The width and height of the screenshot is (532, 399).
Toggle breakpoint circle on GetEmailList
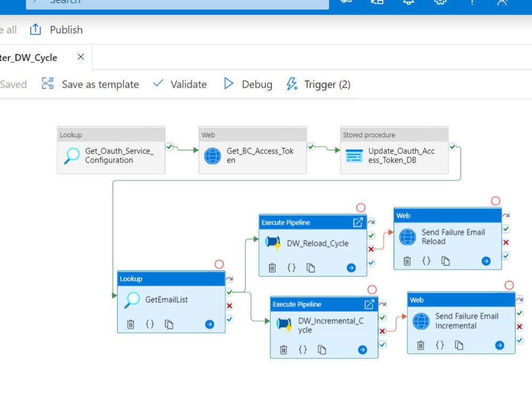pos(219,264)
